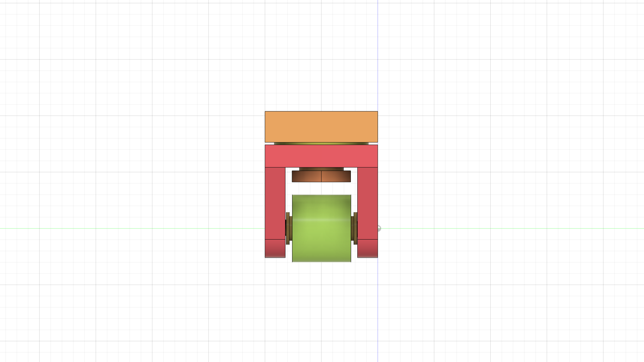Click the bottom edge of green roller
The width and height of the screenshot is (644, 362).
pyautogui.click(x=321, y=262)
